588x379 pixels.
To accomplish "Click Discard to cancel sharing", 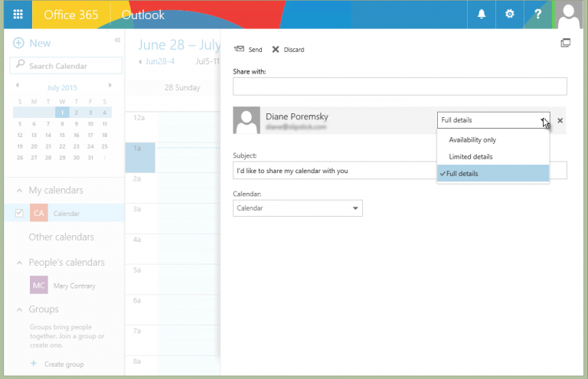I will (294, 50).
